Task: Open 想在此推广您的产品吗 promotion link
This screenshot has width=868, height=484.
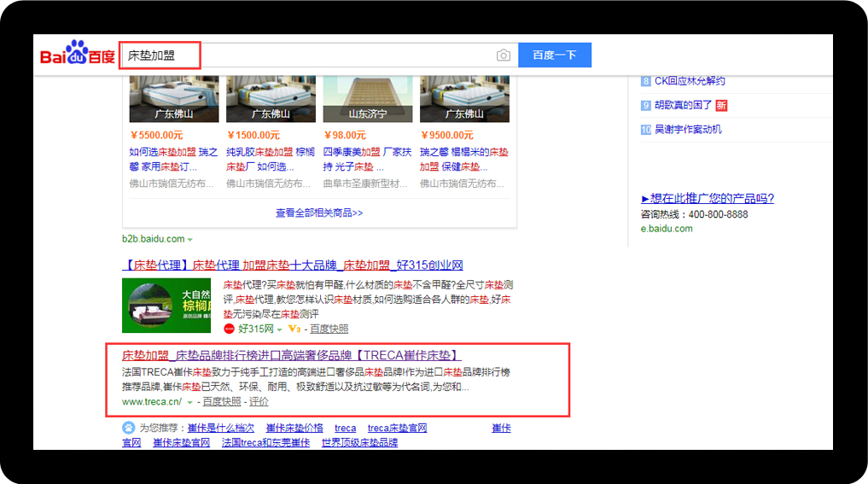Action: point(708,198)
